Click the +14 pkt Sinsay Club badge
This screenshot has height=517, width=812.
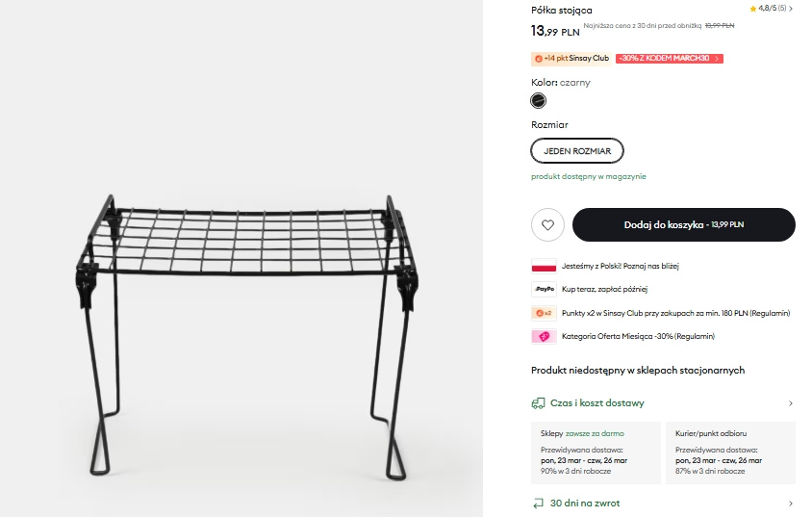click(571, 59)
